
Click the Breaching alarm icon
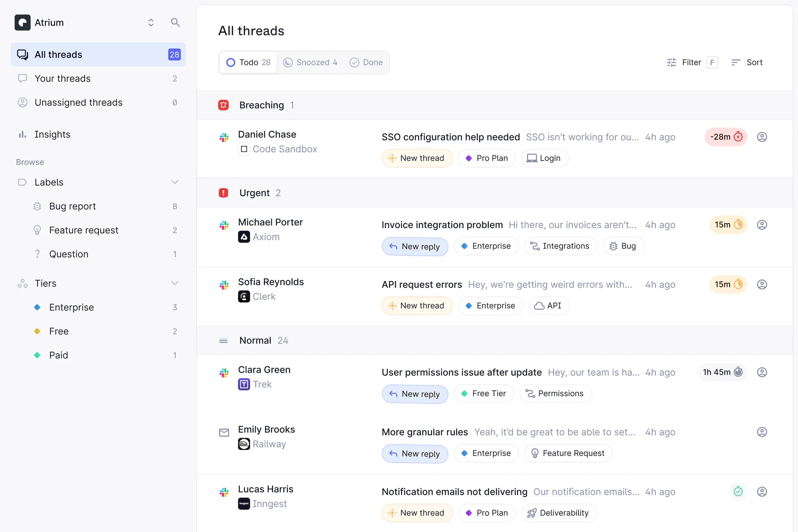pyautogui.click(x=223, y=105)
